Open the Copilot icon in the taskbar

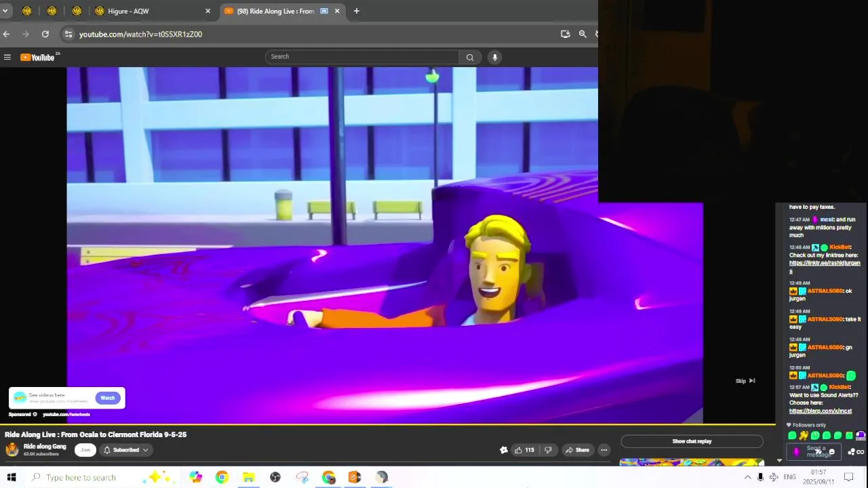[196, 477]
